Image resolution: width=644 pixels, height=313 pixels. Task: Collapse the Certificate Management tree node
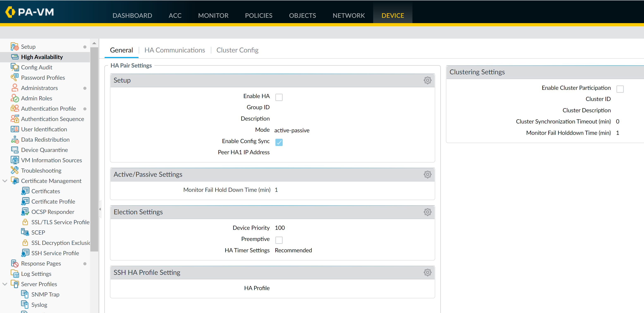coord(5,181)
